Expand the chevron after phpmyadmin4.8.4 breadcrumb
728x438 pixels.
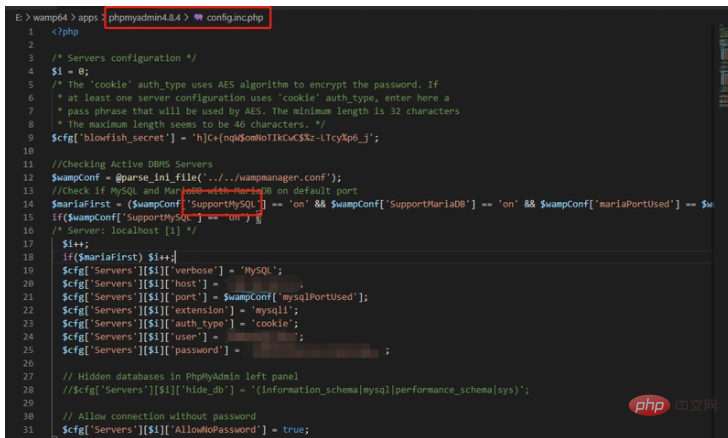point(186,18)
